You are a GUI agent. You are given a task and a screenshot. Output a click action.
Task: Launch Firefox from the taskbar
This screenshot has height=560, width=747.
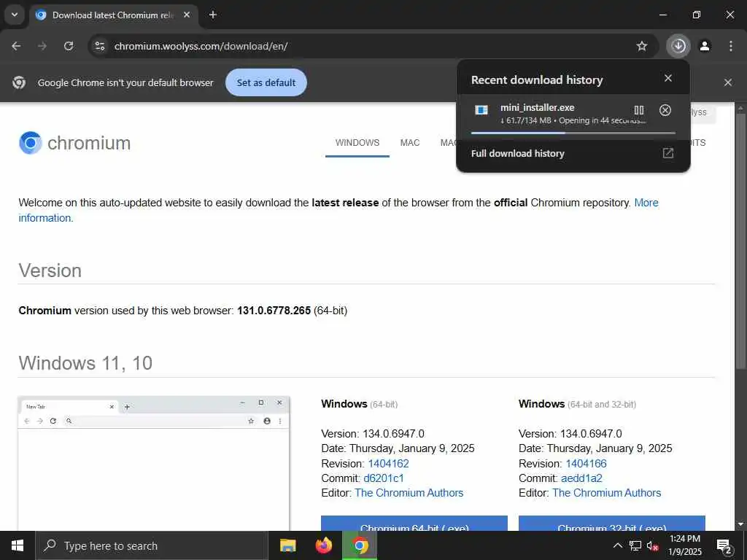click(x=324, y=545)
